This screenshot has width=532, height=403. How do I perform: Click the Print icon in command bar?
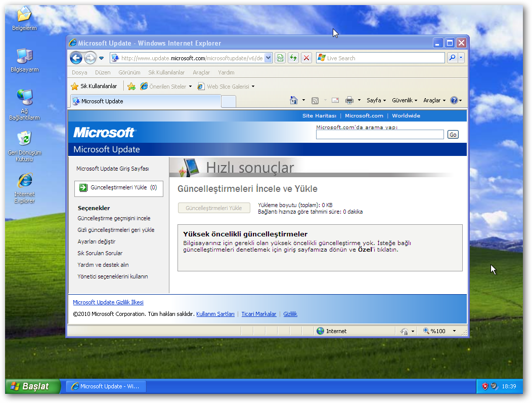(x=349, y=100)
